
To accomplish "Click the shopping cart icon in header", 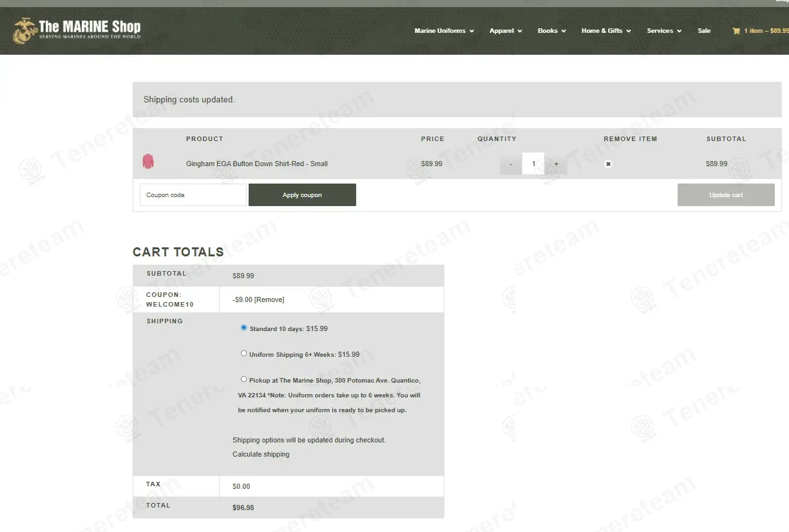I will point(736,31).
